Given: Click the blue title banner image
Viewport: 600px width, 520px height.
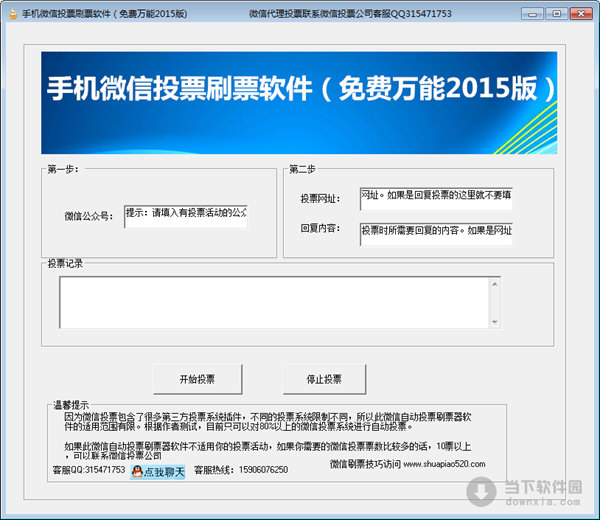Looking at the screenshot, I should pos(299,103).
